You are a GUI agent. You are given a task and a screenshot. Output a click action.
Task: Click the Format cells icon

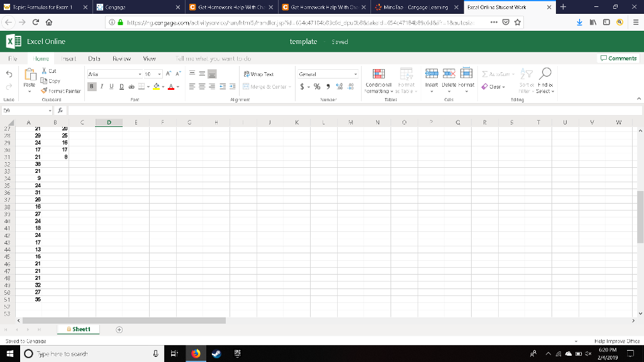click(x=466, y=74)
